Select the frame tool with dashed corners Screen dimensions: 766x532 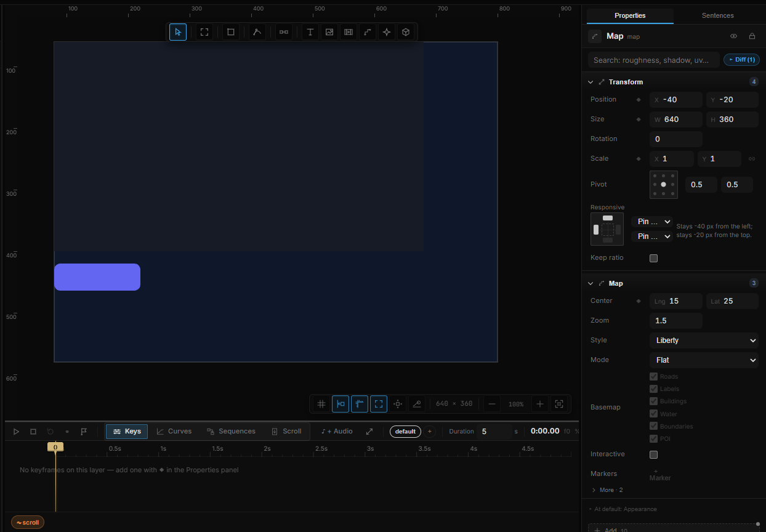pos(204,32)
